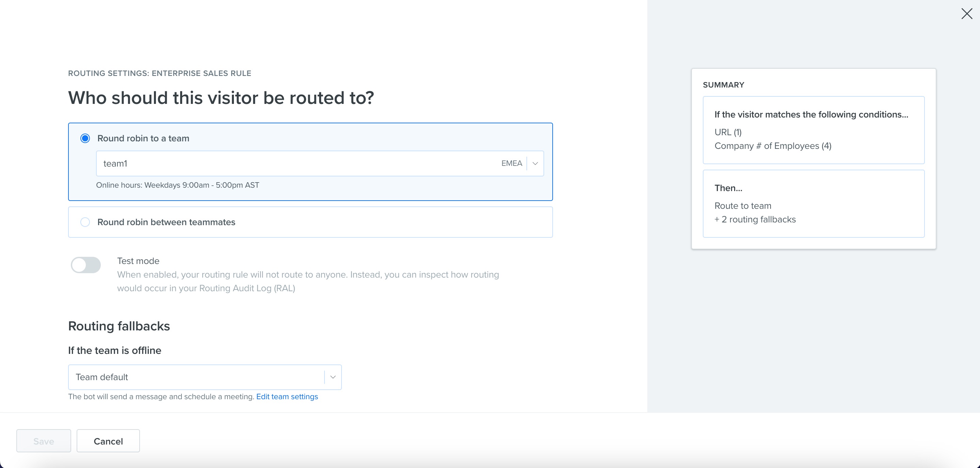Expand the team1 dropdown chevron
980x468 pixels.
(535, 163)
